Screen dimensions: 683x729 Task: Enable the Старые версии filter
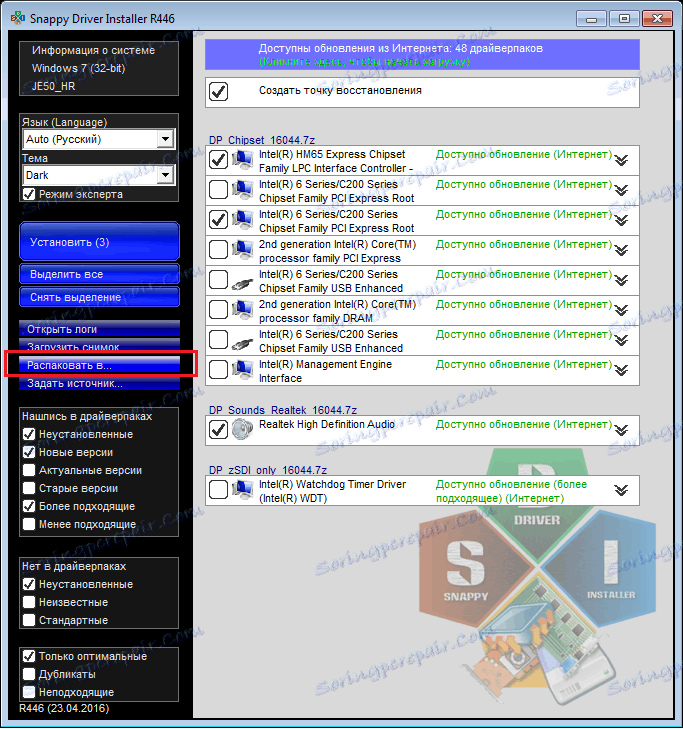tap(29, 488)
